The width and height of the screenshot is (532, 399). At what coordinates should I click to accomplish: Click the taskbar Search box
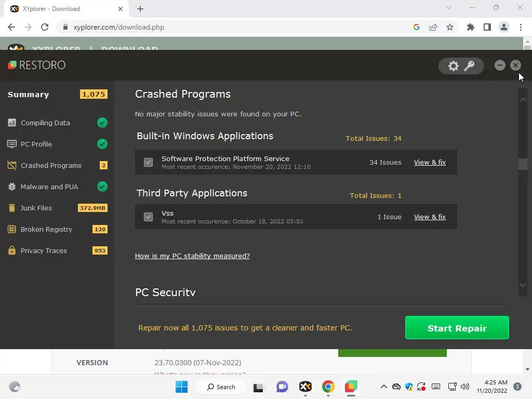pyautogui.click(x=221, y=387)
